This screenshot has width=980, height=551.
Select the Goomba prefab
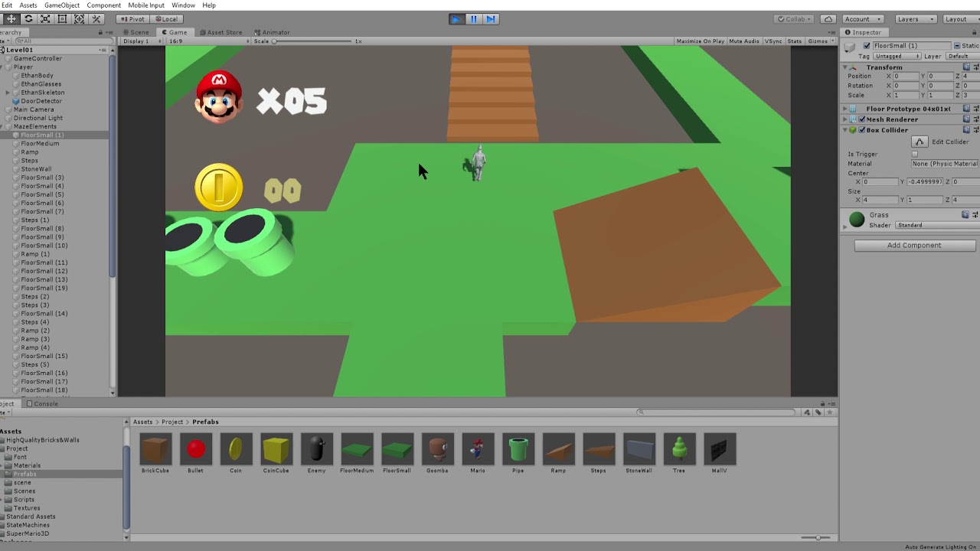437,453
